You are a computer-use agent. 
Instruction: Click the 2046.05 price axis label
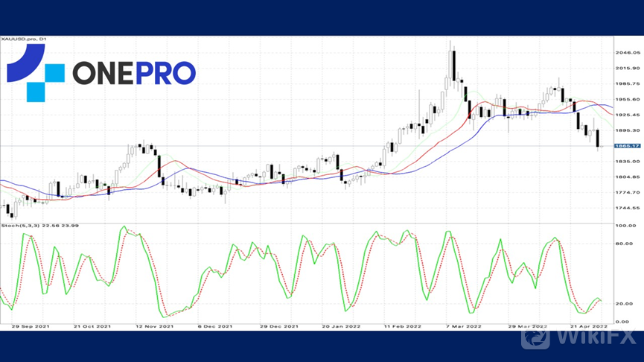coord(628,53)
